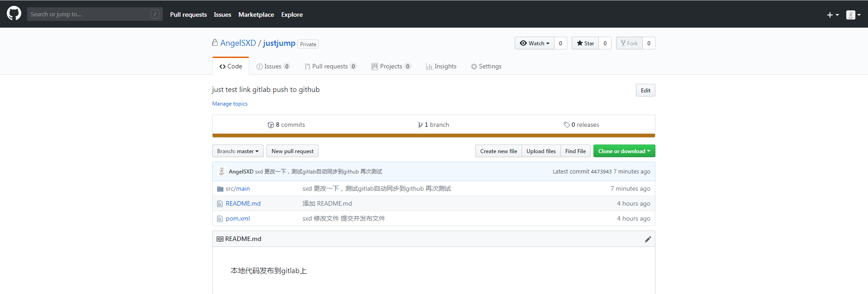
Task: Go to Marketplace in the top bar
Action: click(x=256, y=14)
